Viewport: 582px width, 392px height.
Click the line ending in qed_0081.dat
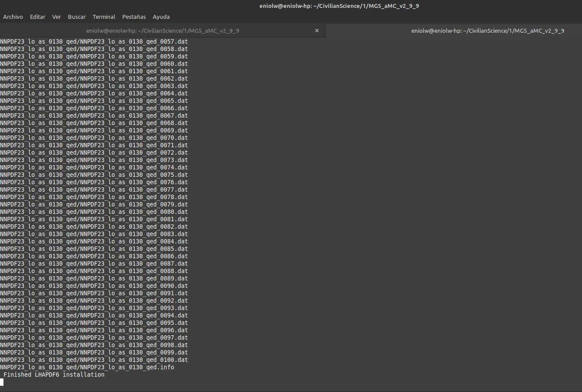click(x=94, y=219)
